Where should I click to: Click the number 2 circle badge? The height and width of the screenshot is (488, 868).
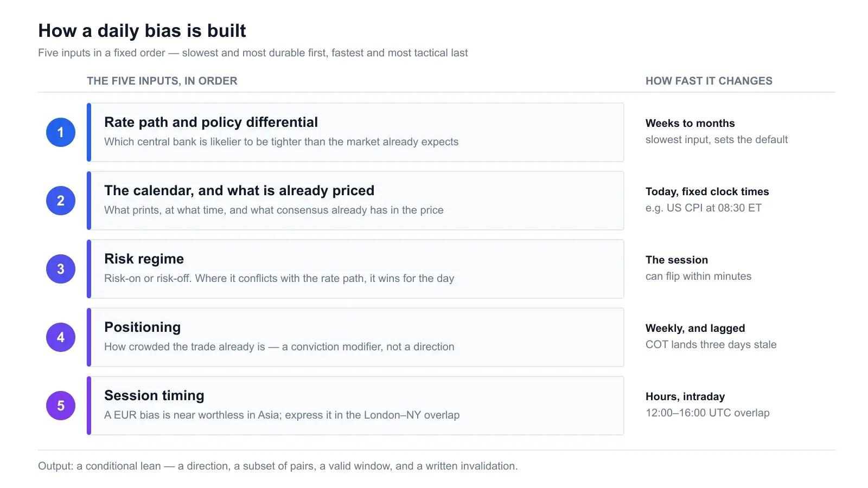[61, 201]
